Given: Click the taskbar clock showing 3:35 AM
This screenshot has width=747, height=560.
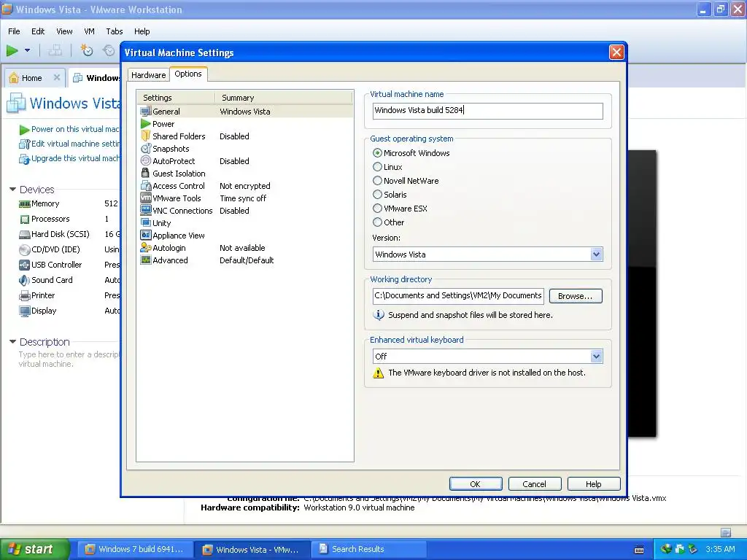Looking at the screenshot, I should (720, 549).
